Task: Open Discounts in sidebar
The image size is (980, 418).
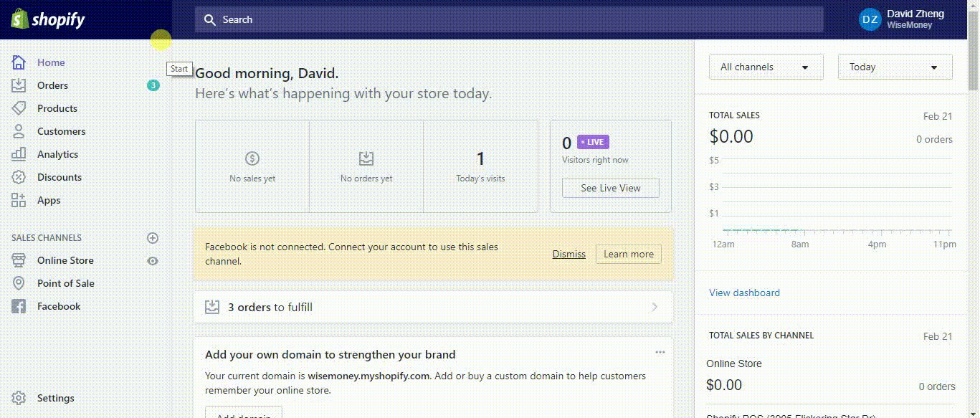Action: coord(60,177)
